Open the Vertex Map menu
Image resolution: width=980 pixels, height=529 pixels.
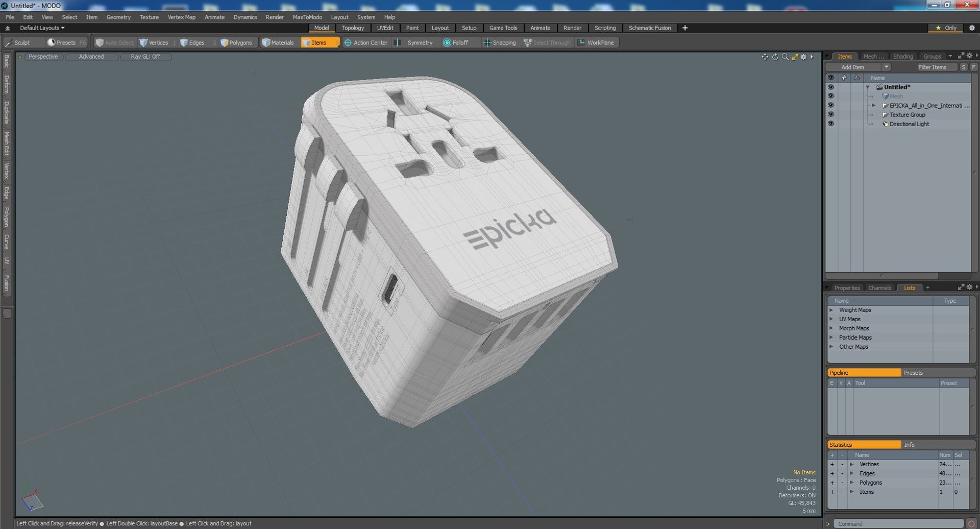[x=182, y=17]
